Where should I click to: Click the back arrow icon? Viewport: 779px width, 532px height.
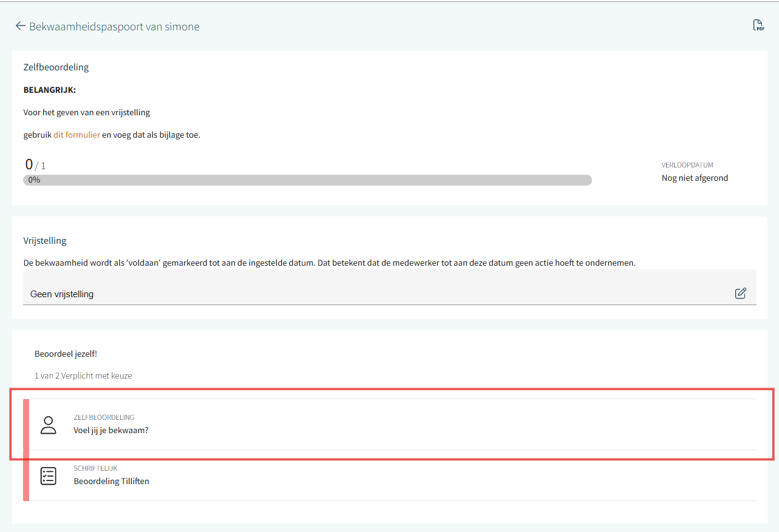click(x=21, y=26)
